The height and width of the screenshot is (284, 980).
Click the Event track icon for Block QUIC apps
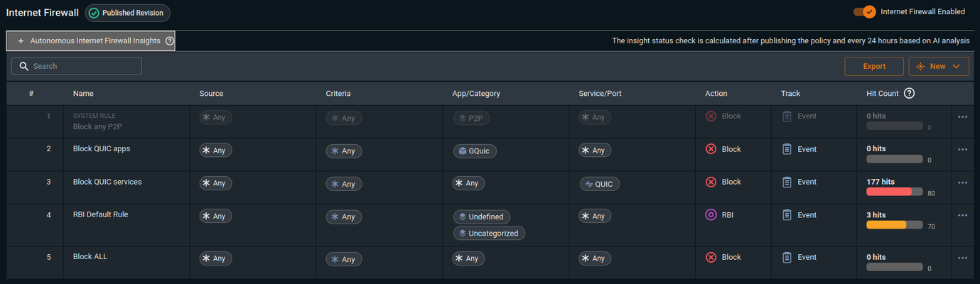(787, 149)
